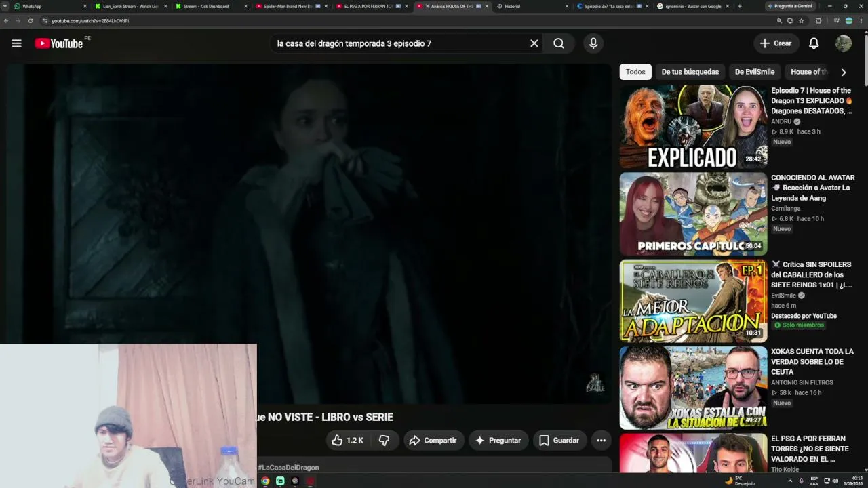This screenshot has width=868, height=488.
Task: Select the De EvilSmile filter chip
Action: (755, 72)
